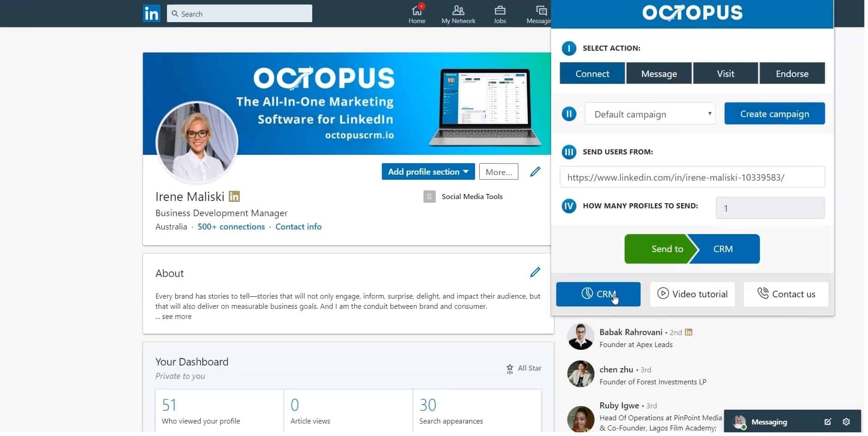Image resolution: width=868 pixels, height=436 pixels.
Task: Click Irene Maliski profile photo
Action: click(x=197, y=143)
